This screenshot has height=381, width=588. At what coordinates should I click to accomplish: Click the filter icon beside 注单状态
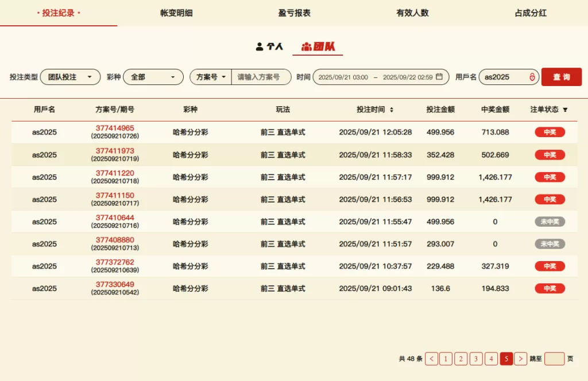pos(565,110)
